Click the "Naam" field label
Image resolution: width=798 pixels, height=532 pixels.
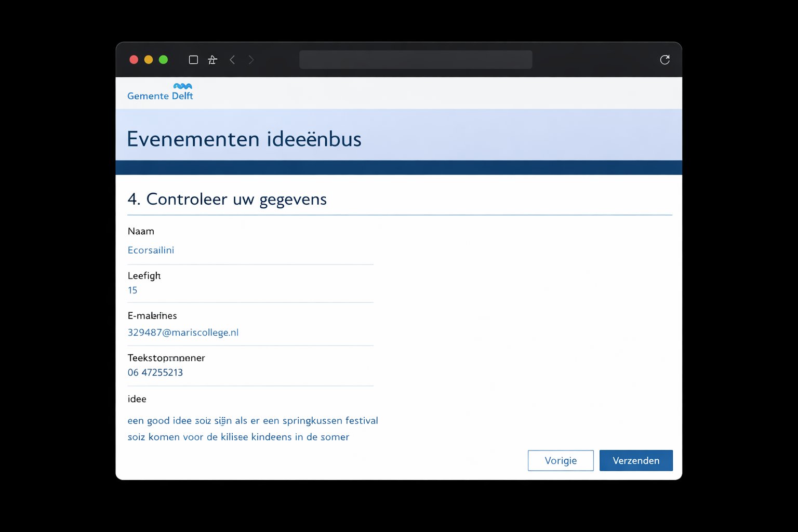tap(141, 231)
